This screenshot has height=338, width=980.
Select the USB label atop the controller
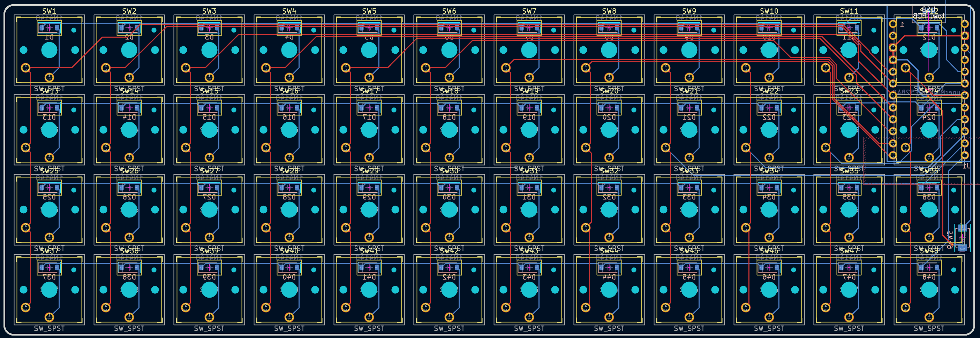click(928, 8)
